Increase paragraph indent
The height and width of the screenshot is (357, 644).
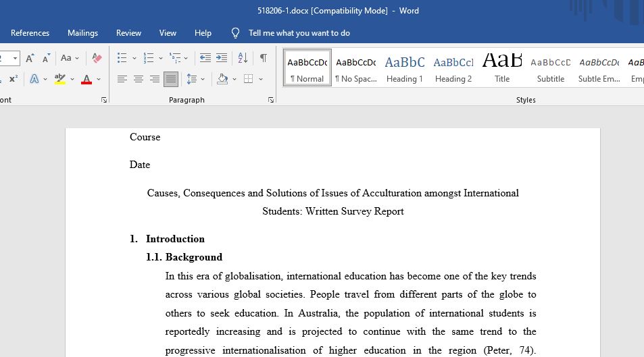pos(222,58)
